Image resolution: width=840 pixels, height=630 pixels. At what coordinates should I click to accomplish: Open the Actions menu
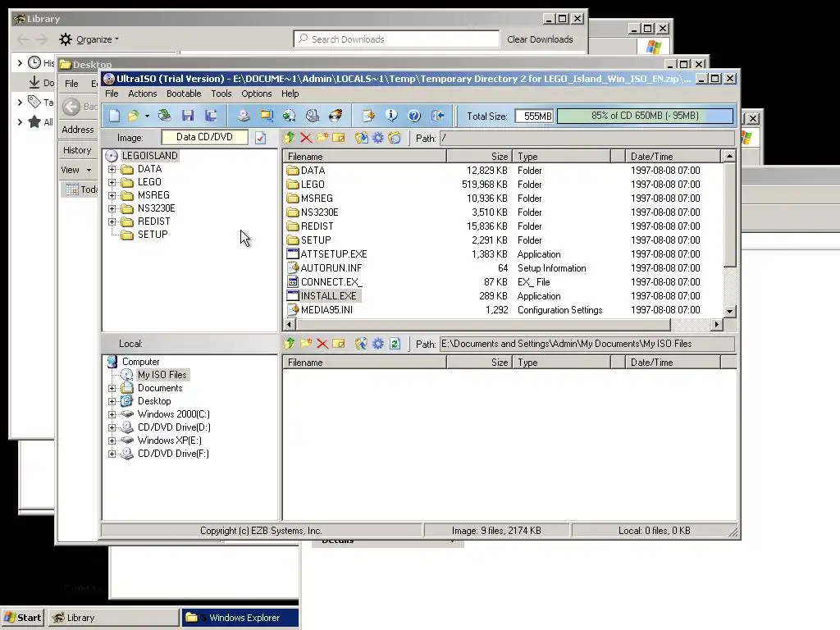coord(143,94)
